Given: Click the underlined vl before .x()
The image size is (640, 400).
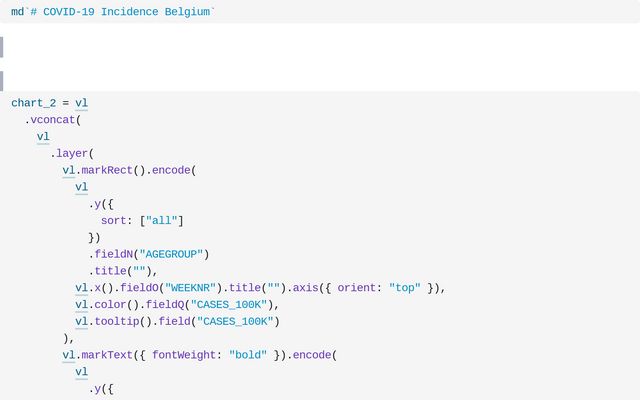Looking at the screenshot, I should coord(81,288).
